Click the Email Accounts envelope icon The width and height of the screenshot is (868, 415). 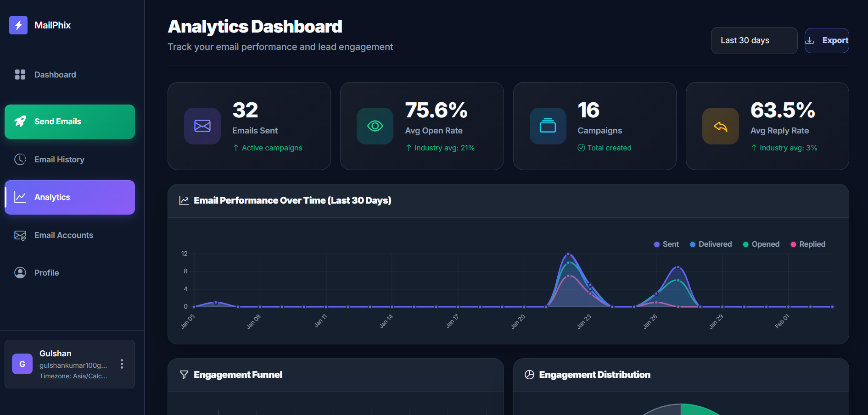click(x=20, y=235)
